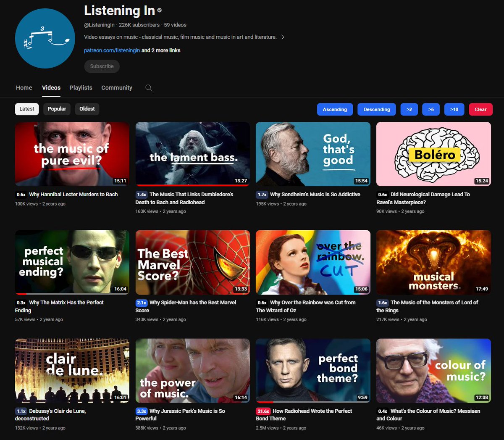
Task: Click the 0.3x badge on Matrix video
Action: click(21, 303)
